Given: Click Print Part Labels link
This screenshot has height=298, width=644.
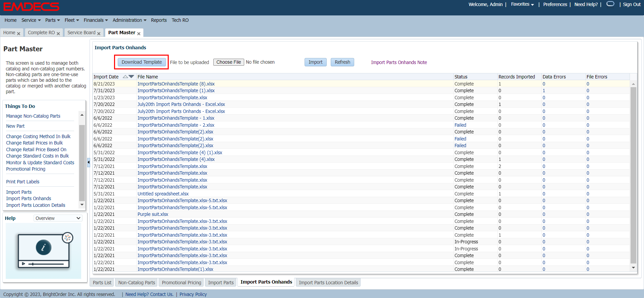Looking at the screenshot, I should point(22,182).
